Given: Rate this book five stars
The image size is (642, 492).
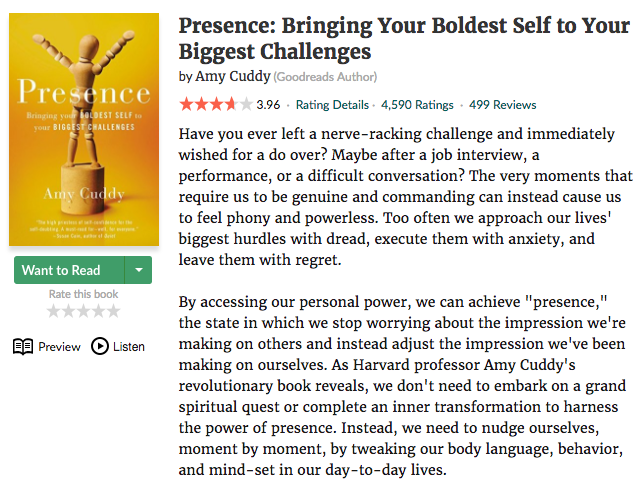Looking at the screenshot, I should 113,312.
